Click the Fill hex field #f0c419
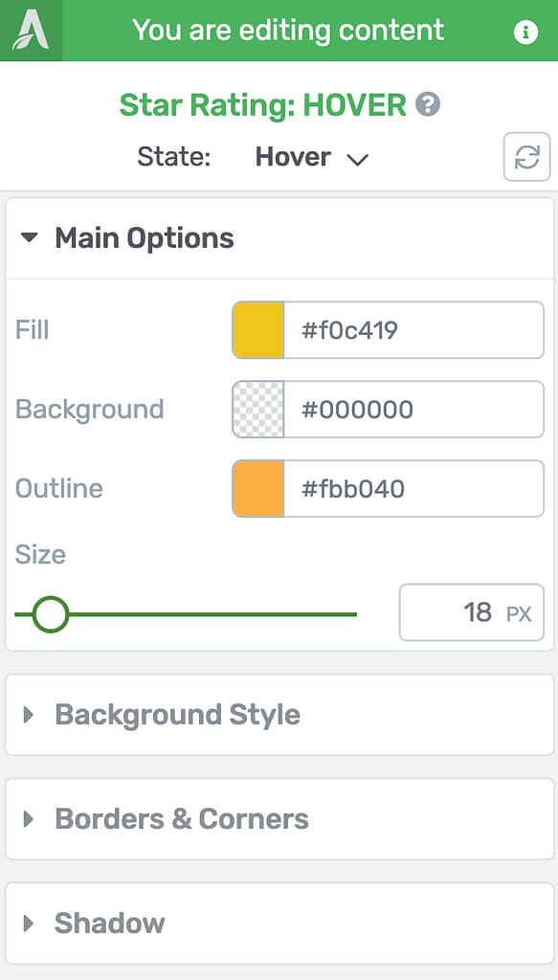 pyautogui.click(x=413, y=330)
